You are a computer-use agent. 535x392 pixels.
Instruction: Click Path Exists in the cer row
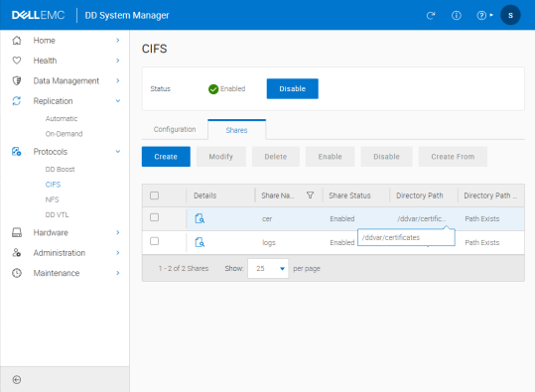point(482,218)
